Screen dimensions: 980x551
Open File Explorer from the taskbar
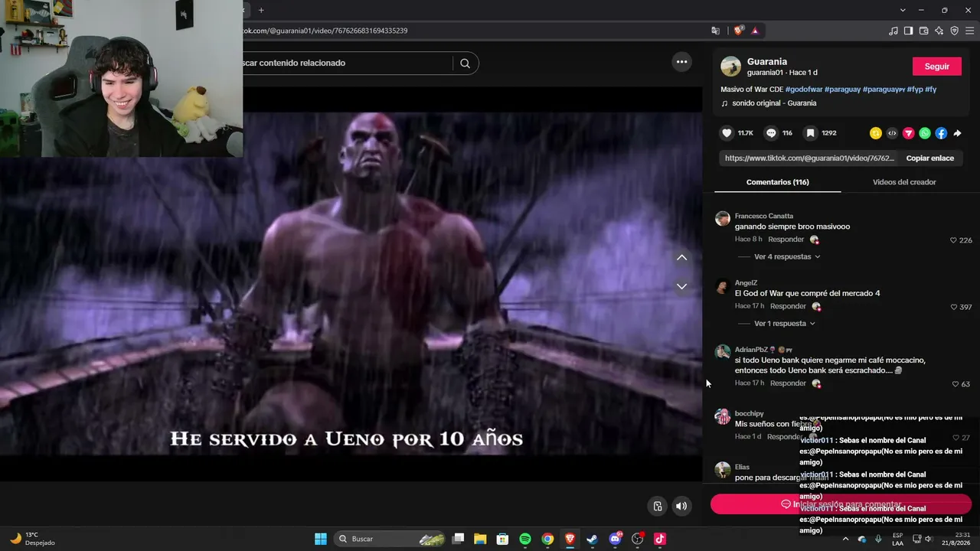click(x=480, y=539)
